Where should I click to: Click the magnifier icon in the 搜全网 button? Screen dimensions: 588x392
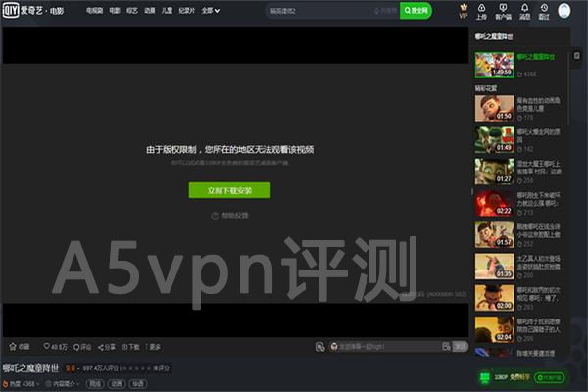point(408,11)
